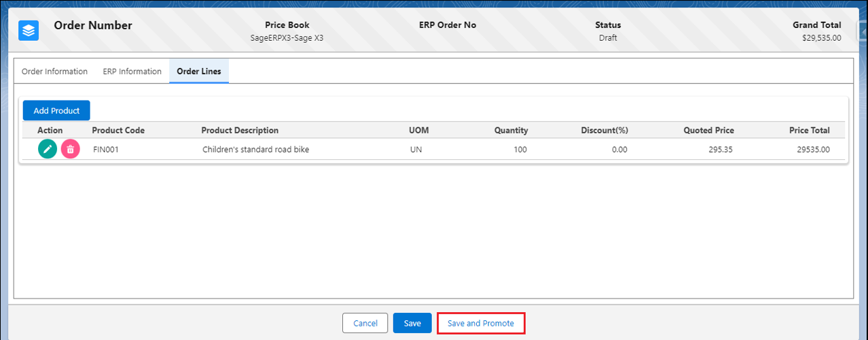Viewport: 868px width, 340px height.
Task: Select the Order Lines tab
Action: tap(199, 71)
